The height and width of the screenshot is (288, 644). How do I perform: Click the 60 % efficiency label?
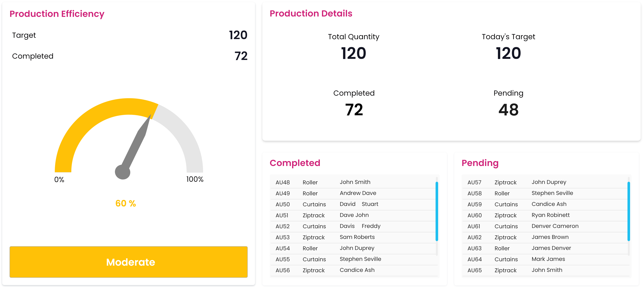click(125, 203)
